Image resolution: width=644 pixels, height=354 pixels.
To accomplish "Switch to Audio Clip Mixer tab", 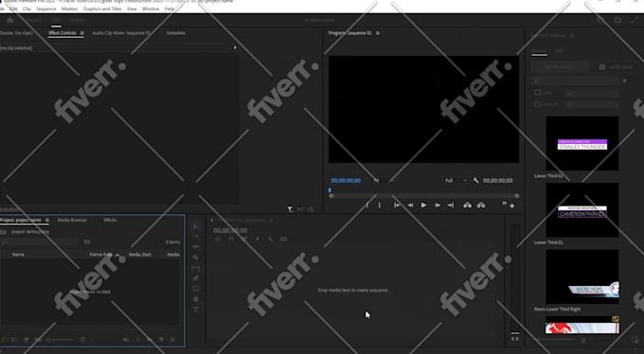I will click(x=121, y=33).
